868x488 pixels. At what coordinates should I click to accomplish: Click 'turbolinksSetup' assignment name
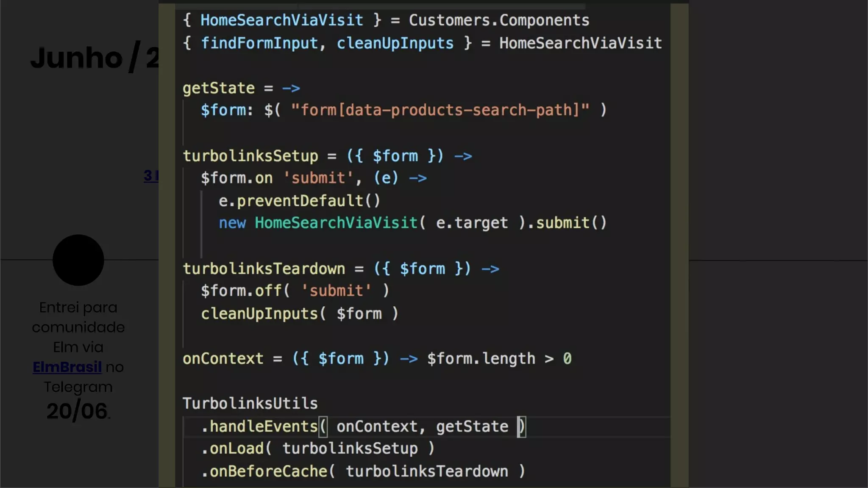pos(250,156)
